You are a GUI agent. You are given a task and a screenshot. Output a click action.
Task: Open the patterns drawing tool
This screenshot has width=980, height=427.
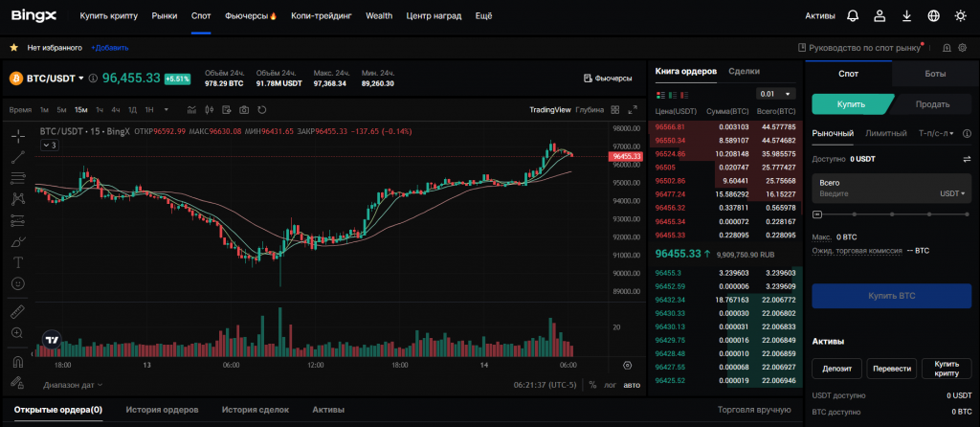click(18, 199)
